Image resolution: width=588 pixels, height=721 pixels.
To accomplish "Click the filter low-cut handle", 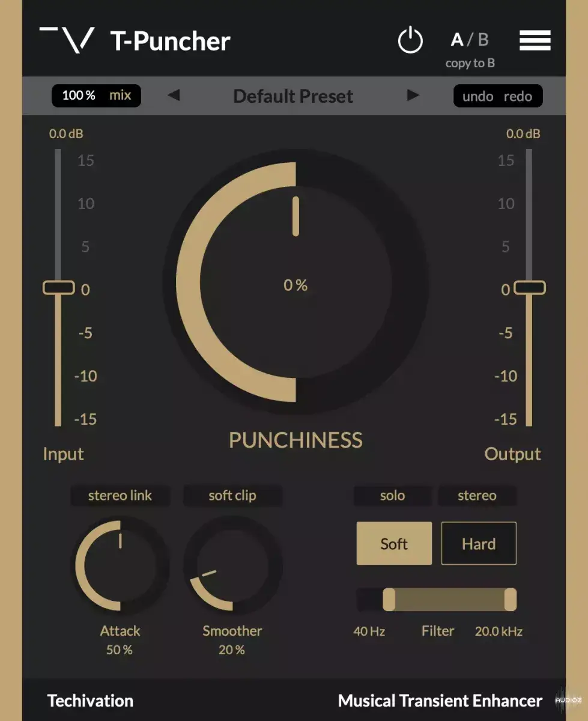I will (389, 599).
